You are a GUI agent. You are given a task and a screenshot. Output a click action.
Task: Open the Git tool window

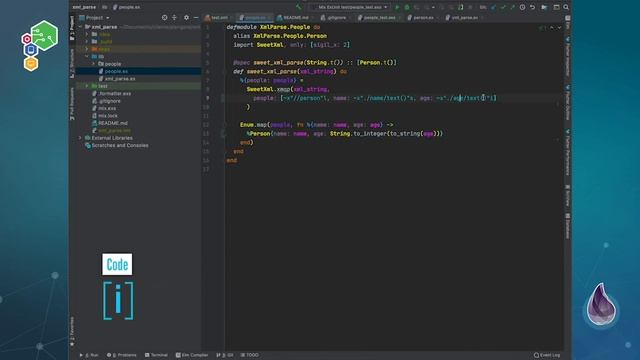point(225,355)
